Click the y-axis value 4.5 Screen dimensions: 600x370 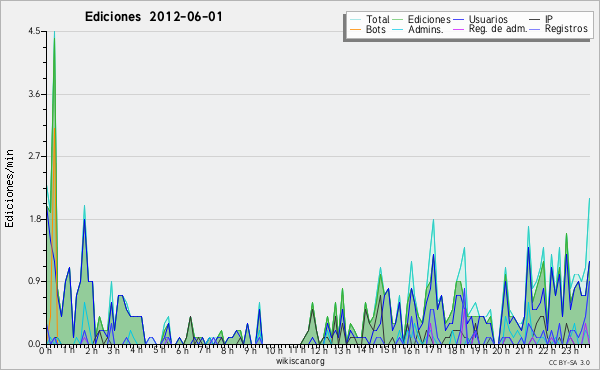[x=34, y=31]
